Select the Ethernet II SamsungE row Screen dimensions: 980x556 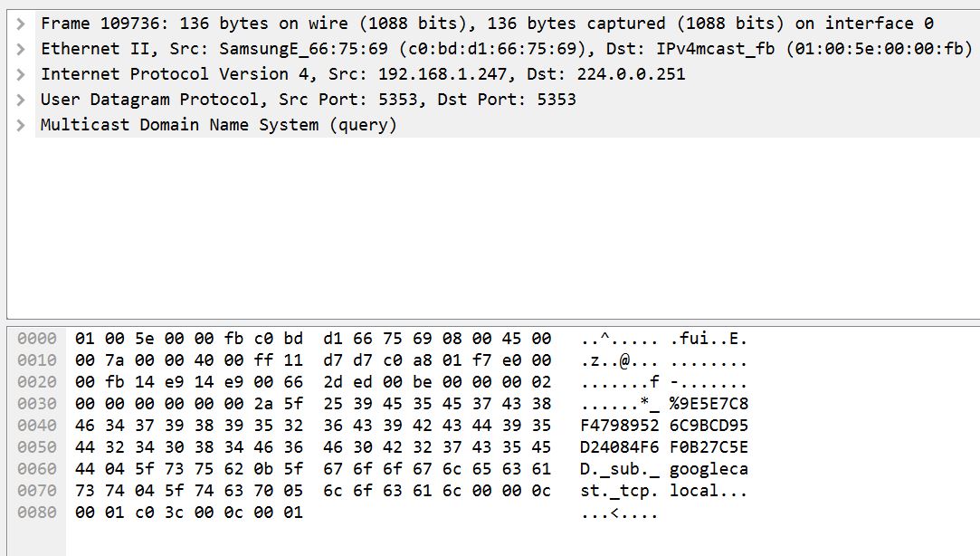tap(506, 49)
